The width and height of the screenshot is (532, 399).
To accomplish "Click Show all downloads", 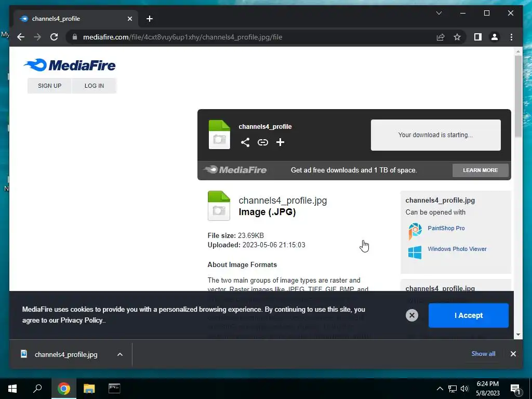I will [x=483, y=353].
